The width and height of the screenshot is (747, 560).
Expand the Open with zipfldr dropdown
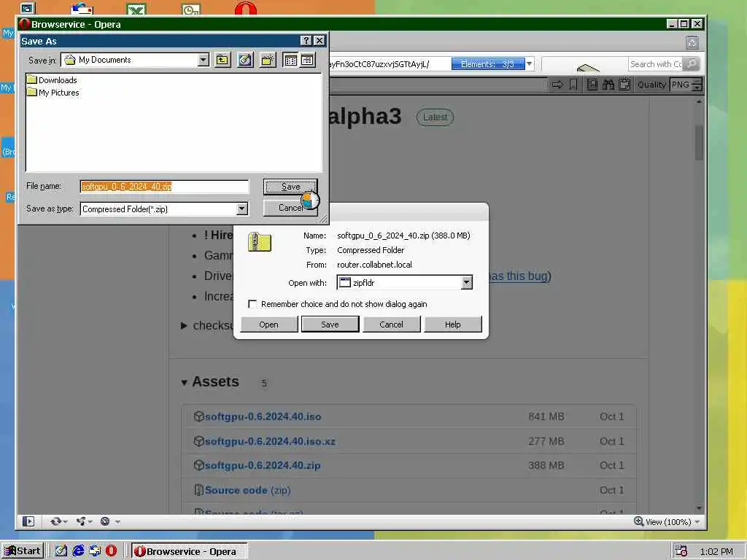[x=466, y=282]
